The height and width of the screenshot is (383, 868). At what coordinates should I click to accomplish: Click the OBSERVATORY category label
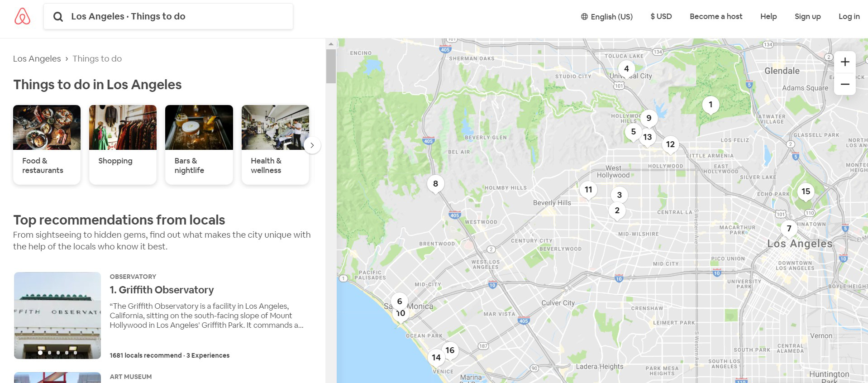tap(133, 277)
